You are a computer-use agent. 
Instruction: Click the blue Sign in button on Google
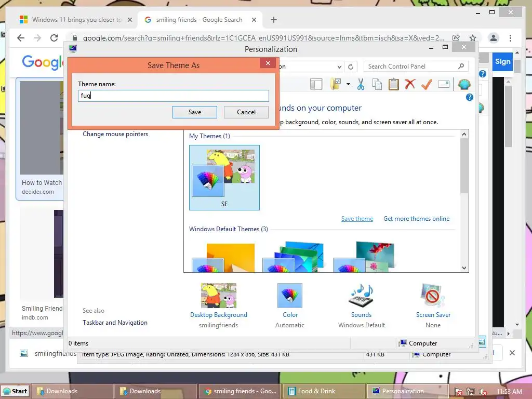tap(502, 61)
